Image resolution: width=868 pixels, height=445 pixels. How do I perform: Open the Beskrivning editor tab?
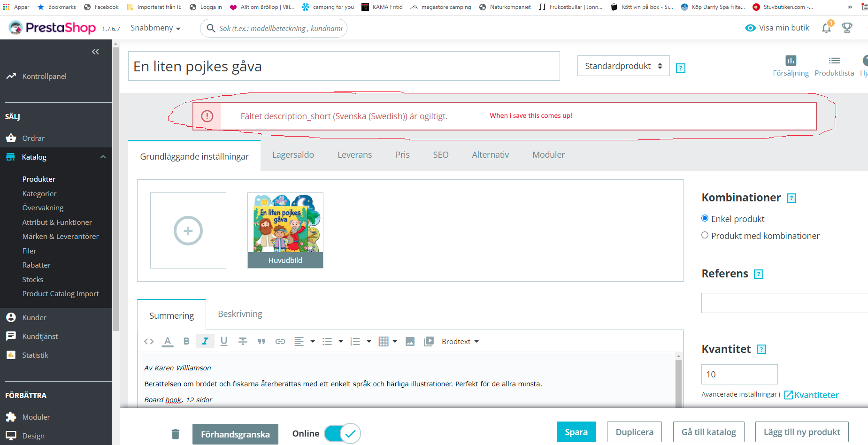pos(240,314)
